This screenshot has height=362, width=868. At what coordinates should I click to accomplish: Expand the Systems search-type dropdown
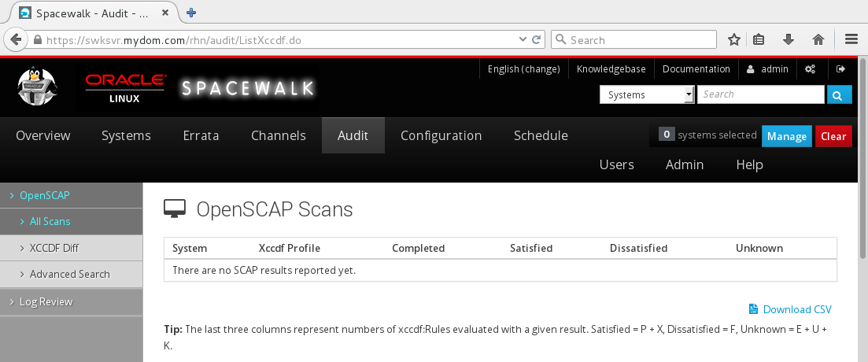[x=647, y=94]
